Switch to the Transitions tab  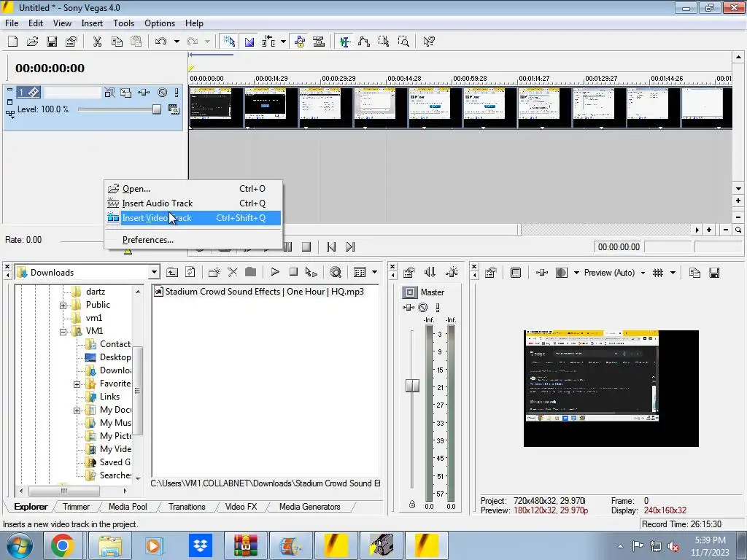[x=187, y=507]
